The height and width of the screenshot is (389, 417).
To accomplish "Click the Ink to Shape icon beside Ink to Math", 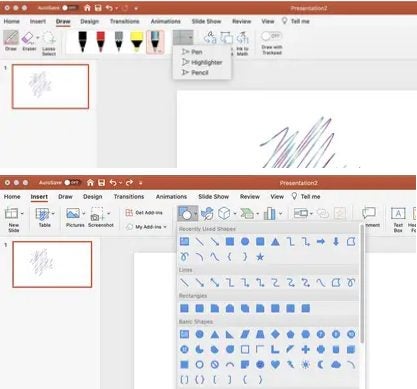I will [227, 38].
